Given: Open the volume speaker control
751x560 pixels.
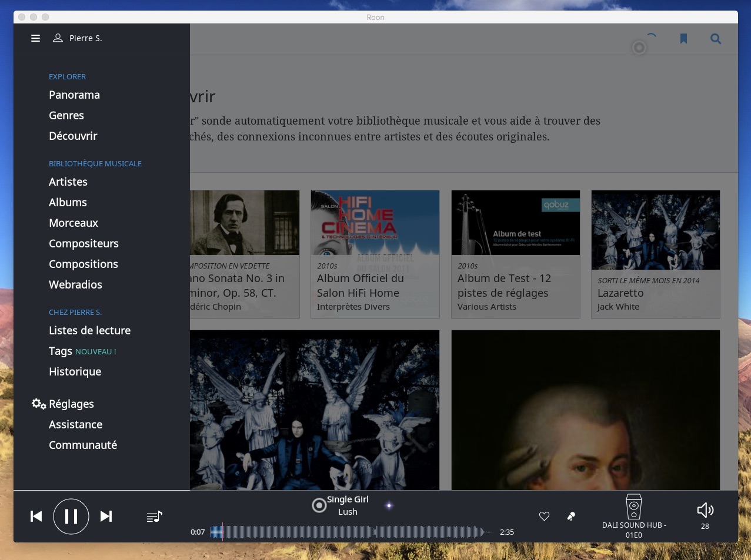Looking at the screenshot, I should pyautogui.click(x=705, y=510).
